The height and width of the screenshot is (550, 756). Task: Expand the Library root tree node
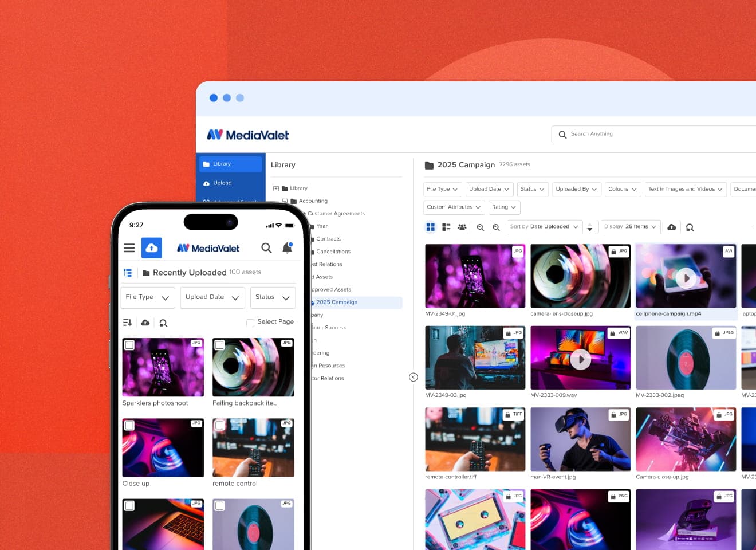tap(276, 188)
